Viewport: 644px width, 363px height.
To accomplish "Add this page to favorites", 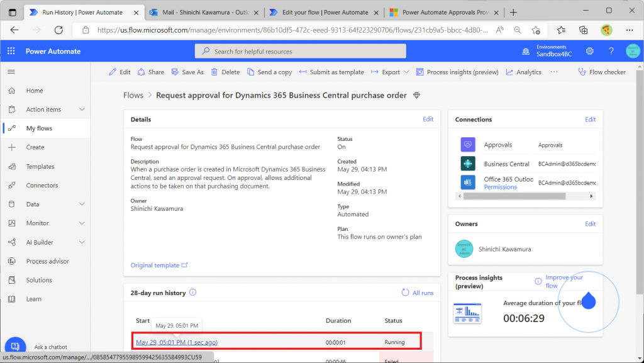I will pos(536,30).
